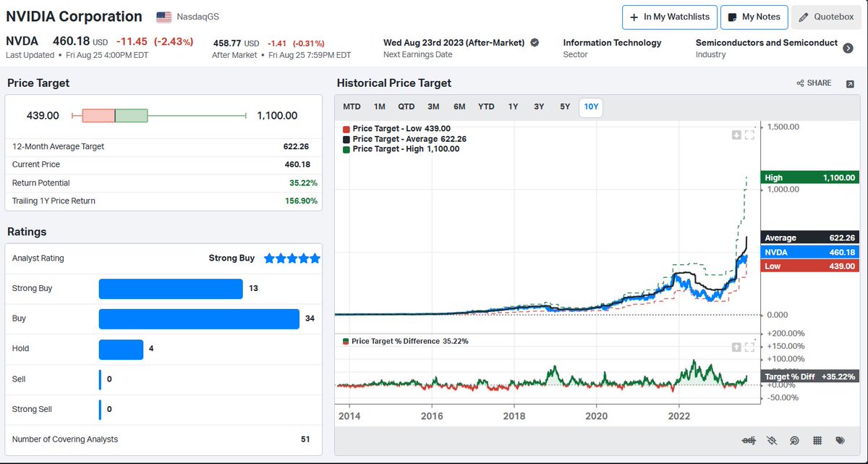Select the 10Y time range tab
Viewport: 868px width, 464px height.
591,107
